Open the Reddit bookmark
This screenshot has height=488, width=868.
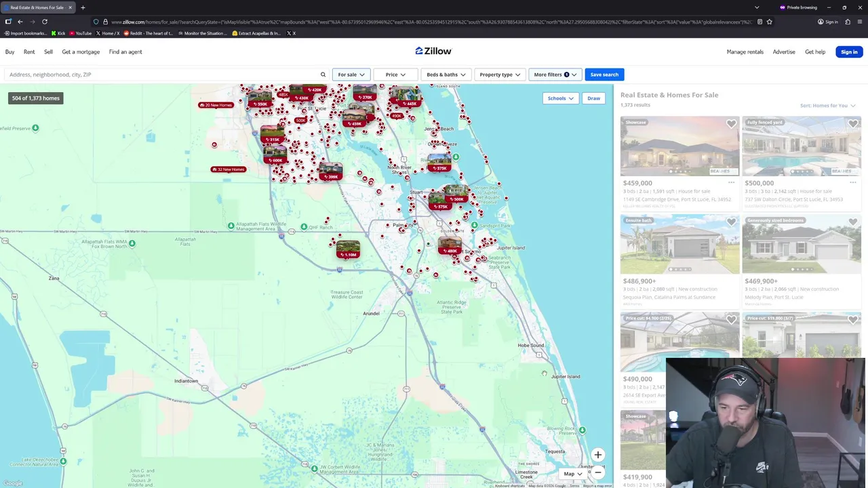[148, 33]
